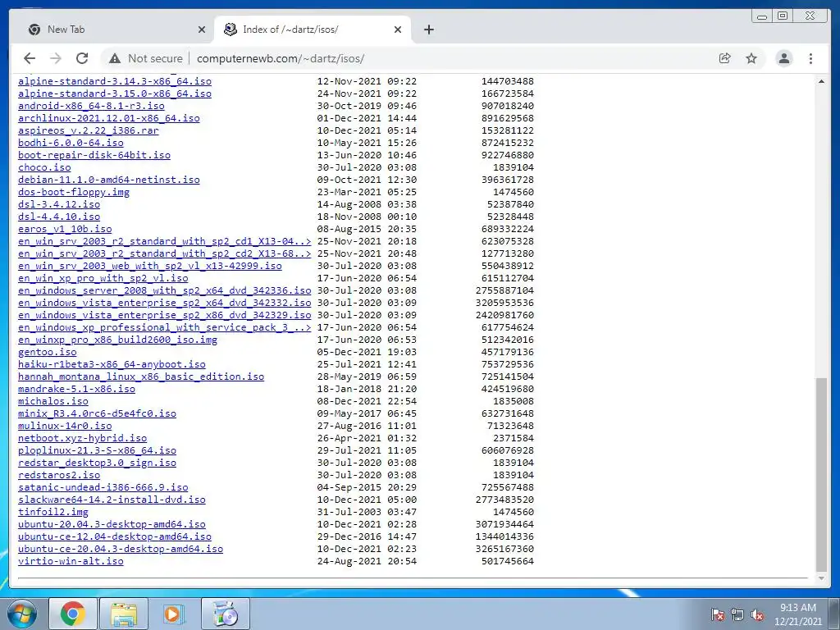Viewport: 840px width, 630px height.
Task: Open Chrome's three-dot menu
Action: point(810,58)
